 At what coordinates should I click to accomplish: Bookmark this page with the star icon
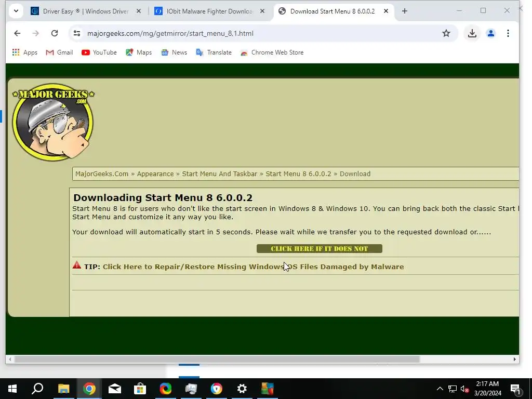pyautogui.click(x=446, y=33)
